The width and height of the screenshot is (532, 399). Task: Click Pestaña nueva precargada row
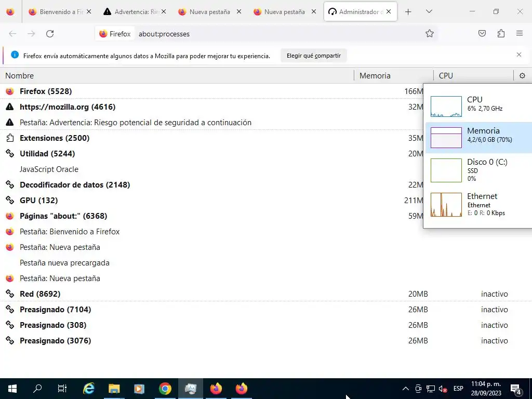point(266,263)
